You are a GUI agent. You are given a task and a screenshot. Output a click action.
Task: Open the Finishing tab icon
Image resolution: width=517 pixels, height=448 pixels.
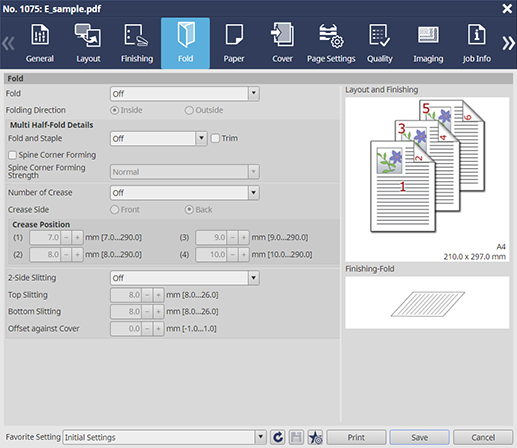[x=136, y=35]
